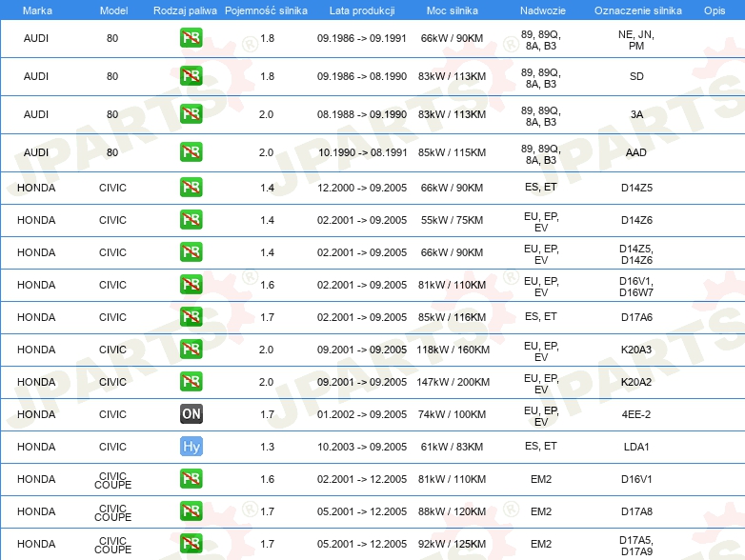Click the Model column header
The width and height of the screenshot is (745, 560).
tap(113, 10)
